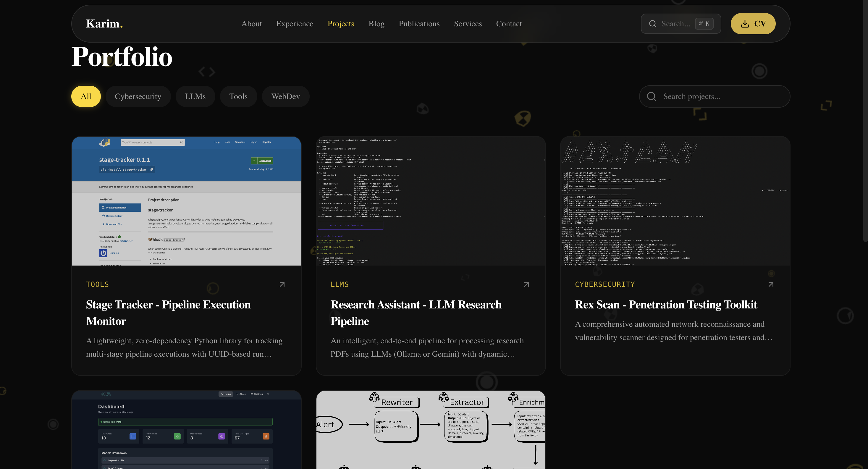The image size is (868, 469).
Task: Click the magnifier icon in navbar search
Action: (653, 24)
